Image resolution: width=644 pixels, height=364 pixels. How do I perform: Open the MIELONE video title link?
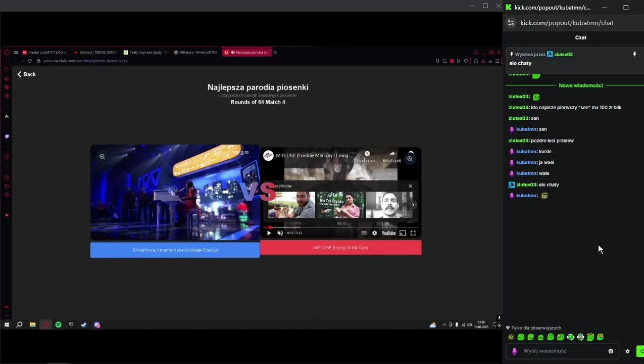(x=314, y=156)
